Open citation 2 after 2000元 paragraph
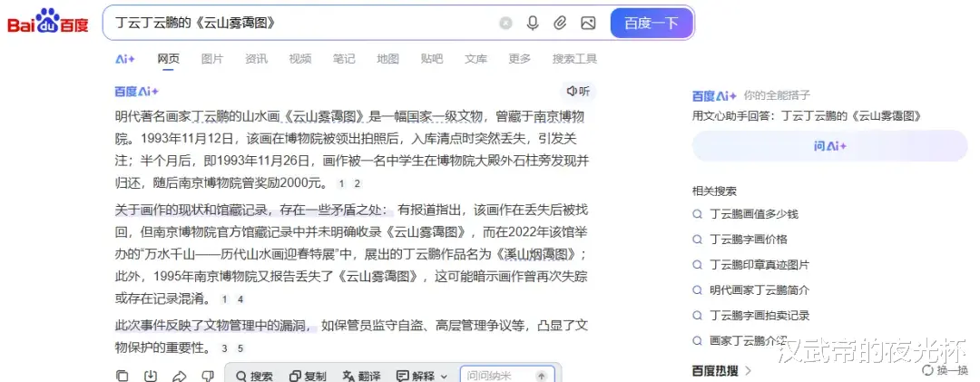980x382 pixels. click(357, 184)
